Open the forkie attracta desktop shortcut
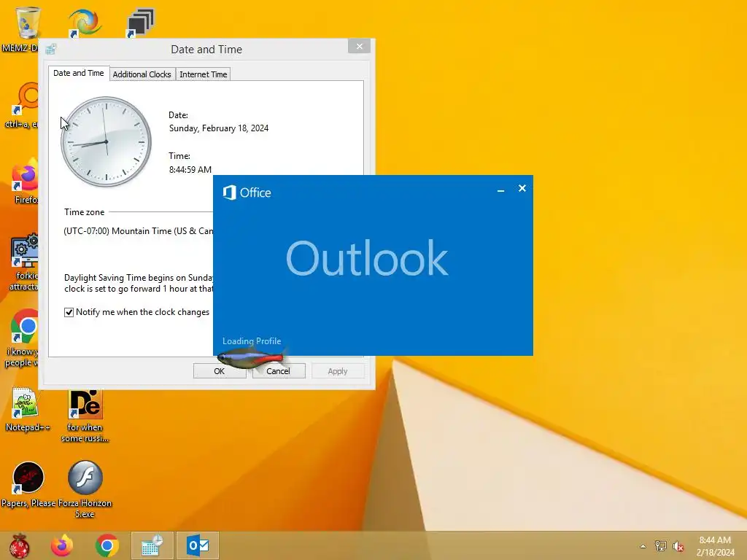This screenshot has height=560, width=747. 25,252
